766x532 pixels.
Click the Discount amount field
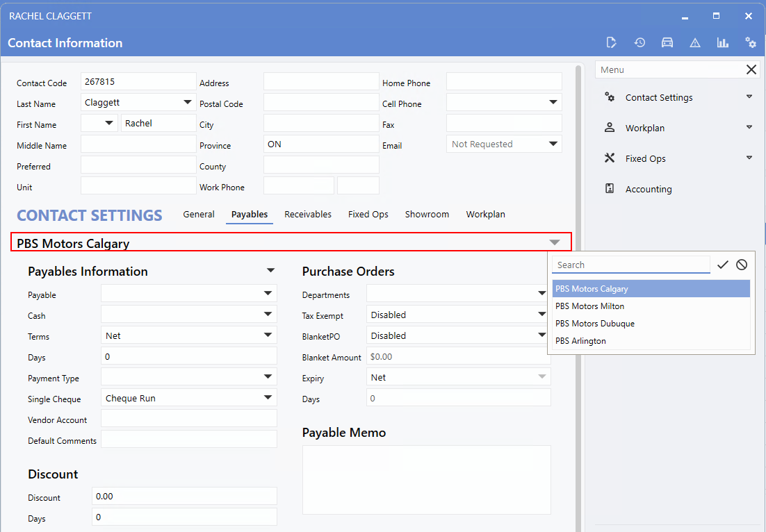[x=185, y=496]
